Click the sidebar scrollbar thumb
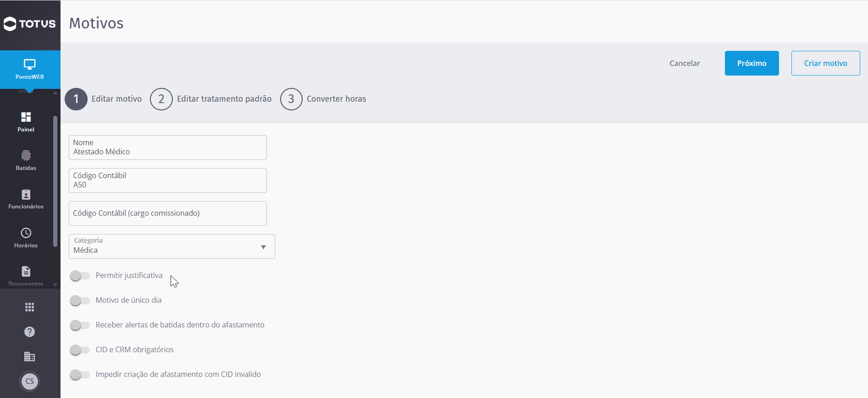868x398 pixels. (55, 181)
